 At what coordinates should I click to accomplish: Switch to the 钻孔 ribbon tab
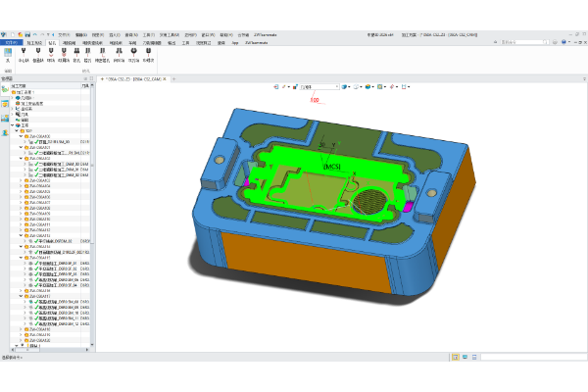point(53,43)
